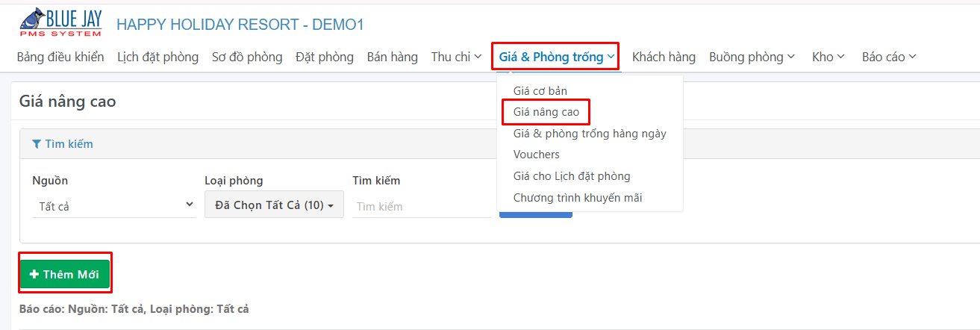Select Đặt phòng in navigation bar
The image size is (980, 330).
coord(325,57)
